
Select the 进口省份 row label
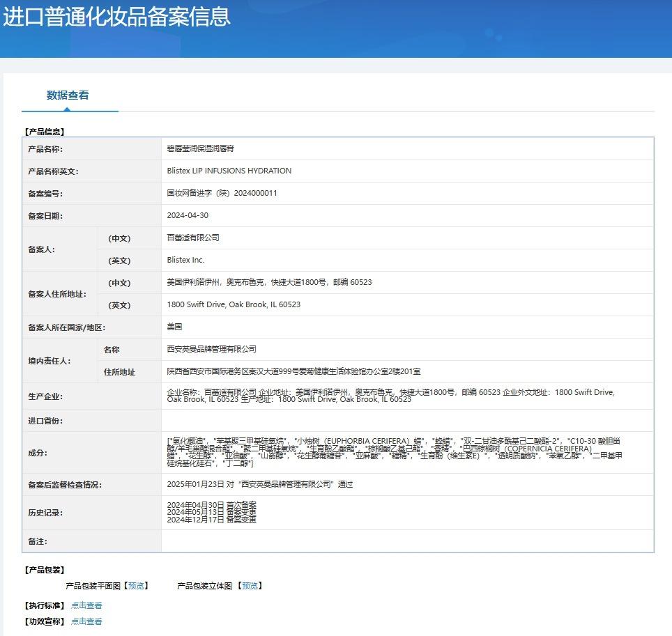[45, 421]
